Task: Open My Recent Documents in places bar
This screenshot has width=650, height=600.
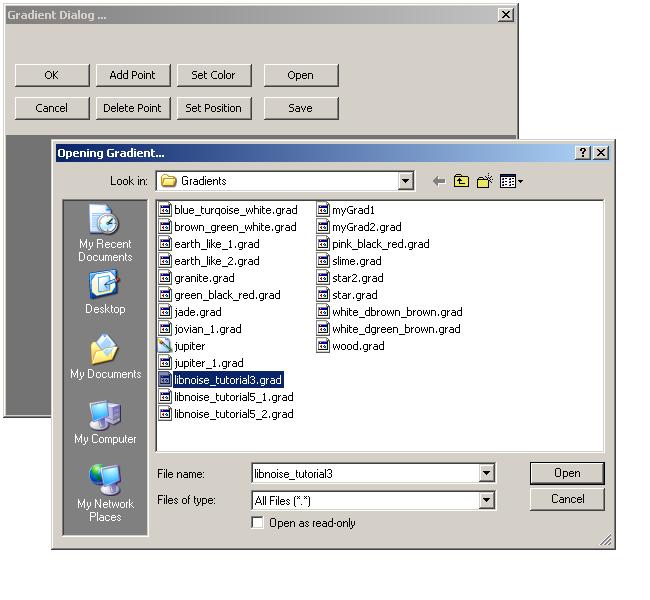Action: pos(105,233)
